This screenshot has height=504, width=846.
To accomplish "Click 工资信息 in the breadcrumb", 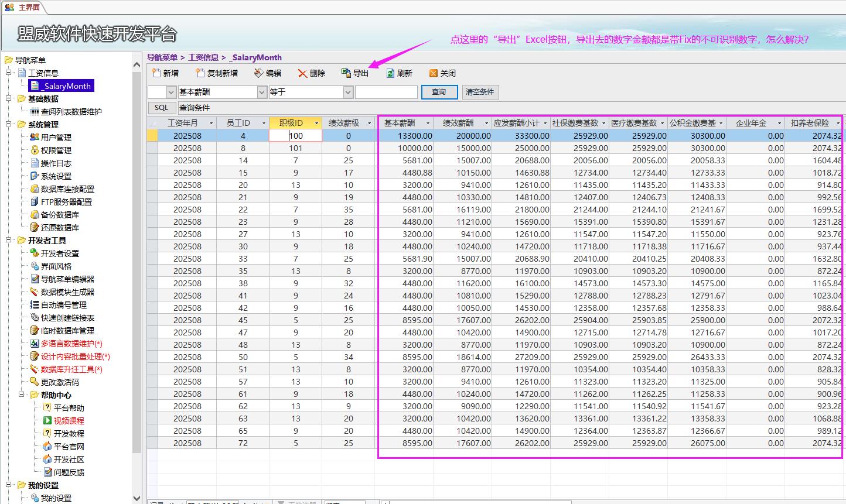I will (x=203, y=57).
